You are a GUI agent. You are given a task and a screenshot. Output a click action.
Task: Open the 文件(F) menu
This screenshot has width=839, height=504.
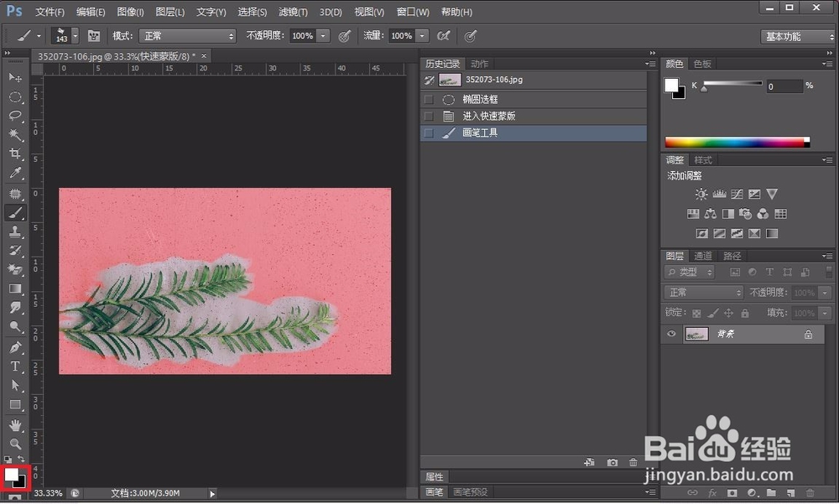pos(50,12)
